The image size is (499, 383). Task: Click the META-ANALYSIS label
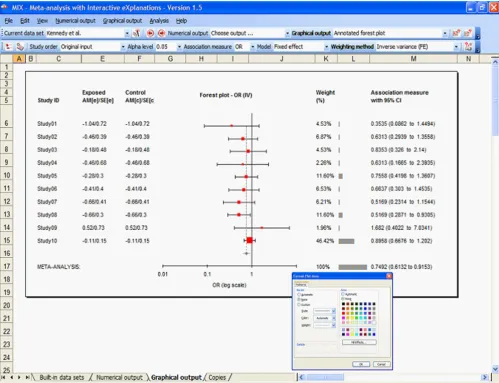click(x=58, y=267)
